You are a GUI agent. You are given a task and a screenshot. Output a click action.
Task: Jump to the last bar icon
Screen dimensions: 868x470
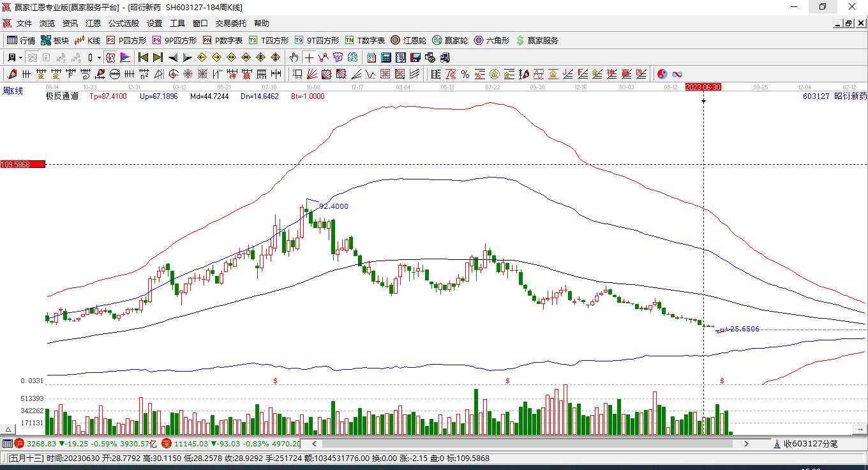158,57
